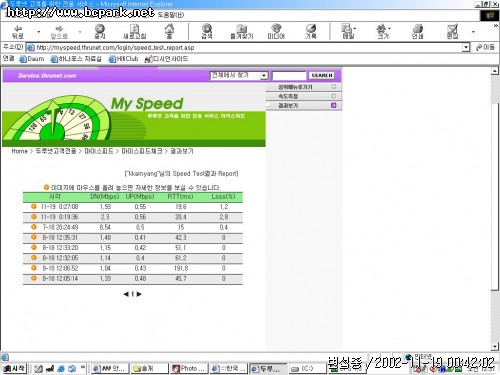This screenshot has width=500, height=375.
Task: Click the SEARCH button
Action: point(321,76)
